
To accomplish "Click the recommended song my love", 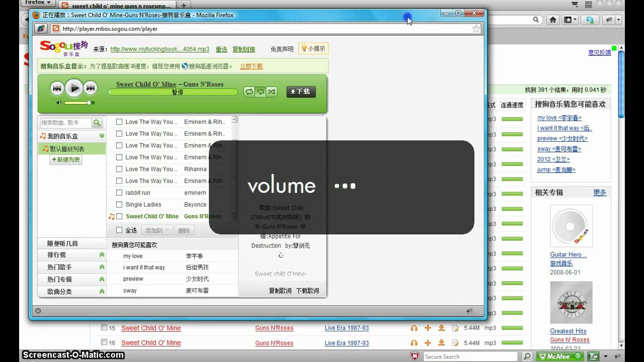I will coord(133,256).
